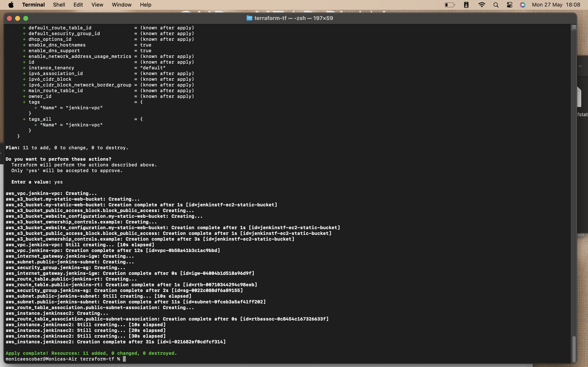Activate Siri from the menu bar
588x367 pixels.
[523, 5]
